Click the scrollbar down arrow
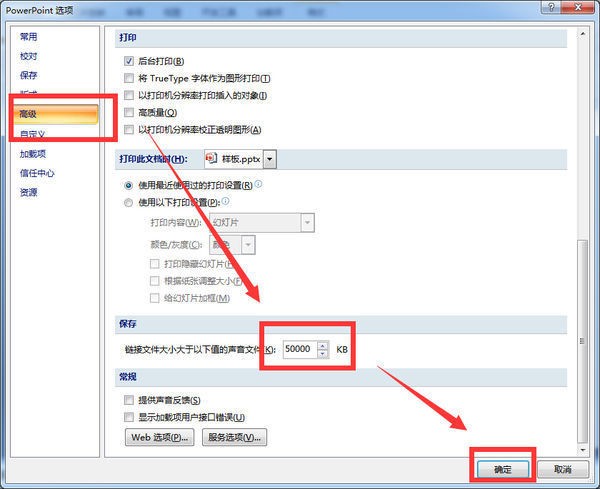 pos(582,450)
